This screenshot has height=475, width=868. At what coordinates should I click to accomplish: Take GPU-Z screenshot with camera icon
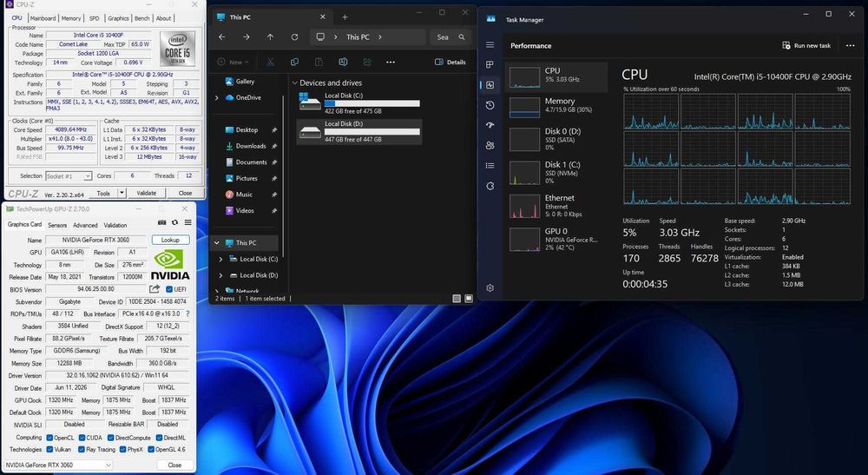point(161,222)
